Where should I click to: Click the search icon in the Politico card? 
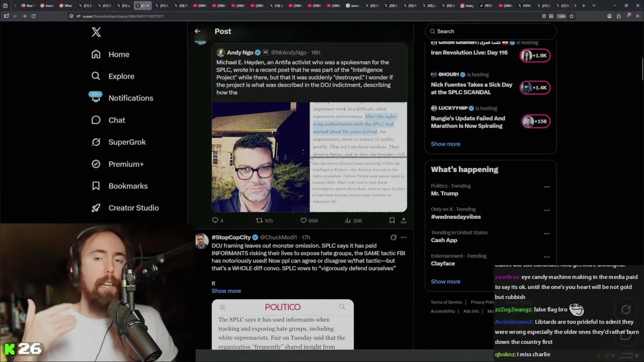pos(342,307)
